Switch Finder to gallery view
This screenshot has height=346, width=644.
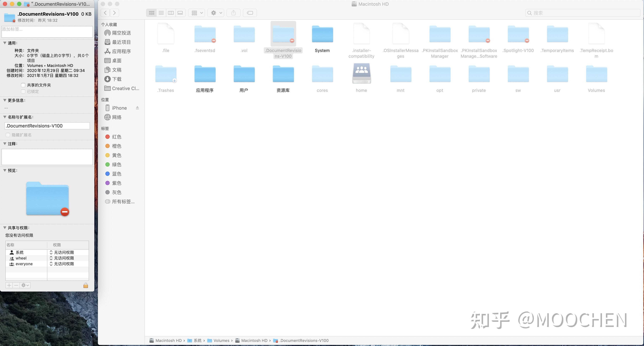[x=180, y=13]
